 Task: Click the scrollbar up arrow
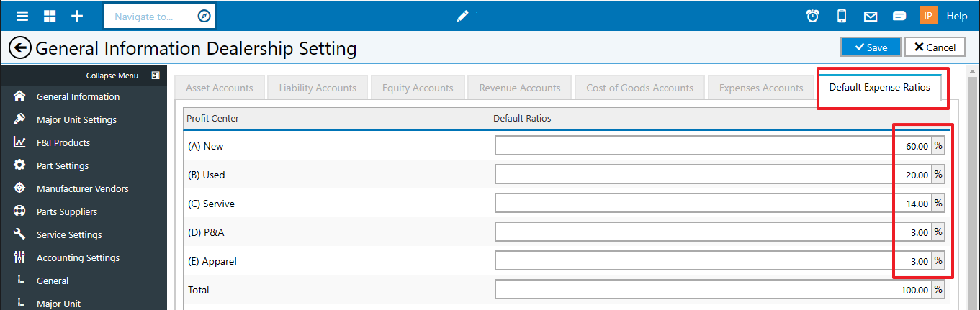(x=973, y=72)
